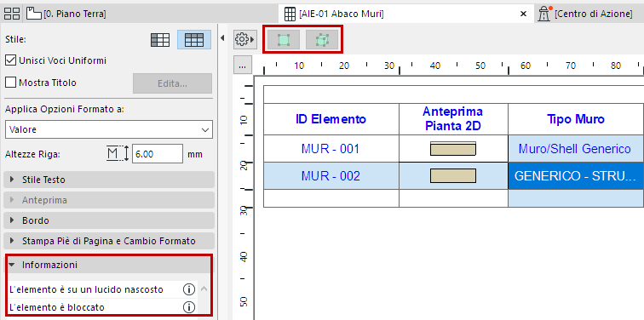Viewport: 644px width, 320px height.
Task: Expand the Bordo section
Action: pos(109,220)
